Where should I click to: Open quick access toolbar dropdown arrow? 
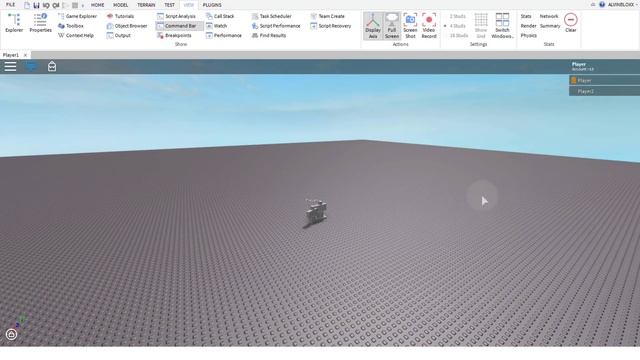tap(83, 6)
